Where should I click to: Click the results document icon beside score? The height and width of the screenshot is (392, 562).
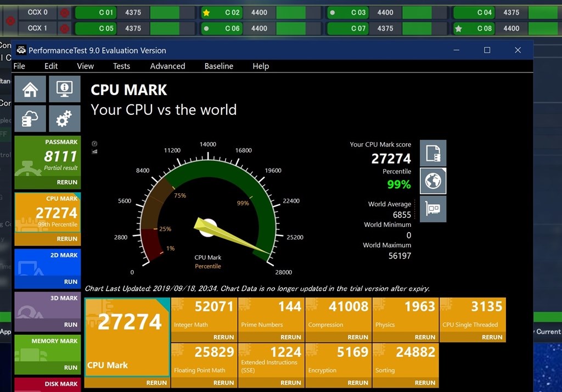433,153
